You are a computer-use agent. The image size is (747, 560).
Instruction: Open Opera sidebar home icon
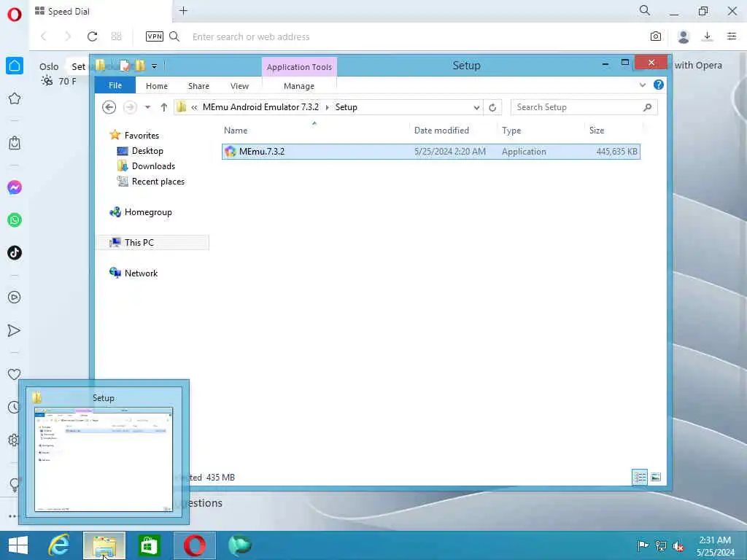(x=15, y=66)
